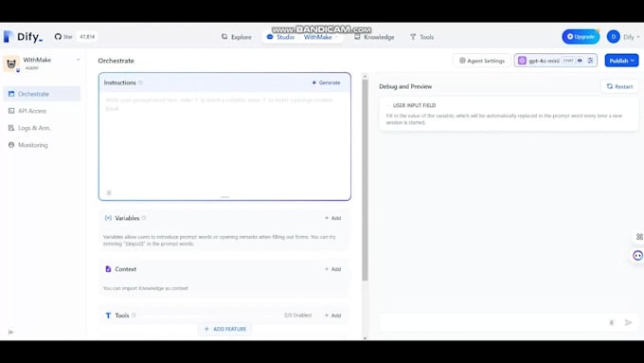Click the send message arrow icon

[x=629, y=322]
